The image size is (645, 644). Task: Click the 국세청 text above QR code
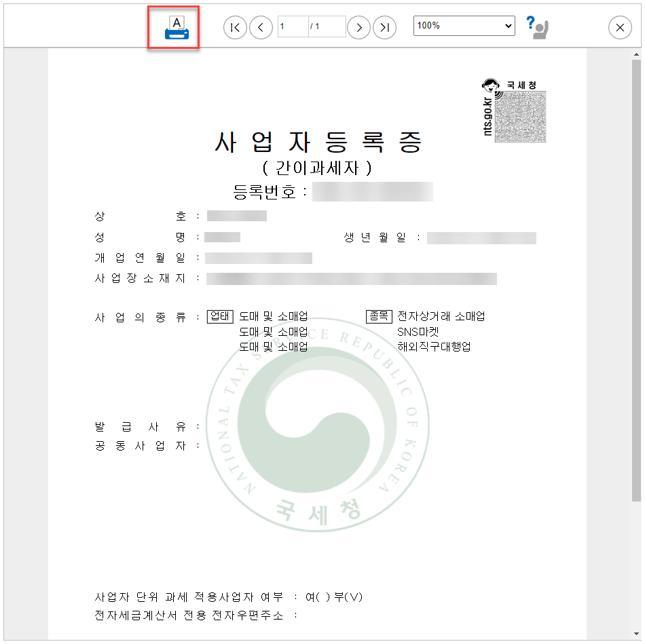(x=521, y=85)
